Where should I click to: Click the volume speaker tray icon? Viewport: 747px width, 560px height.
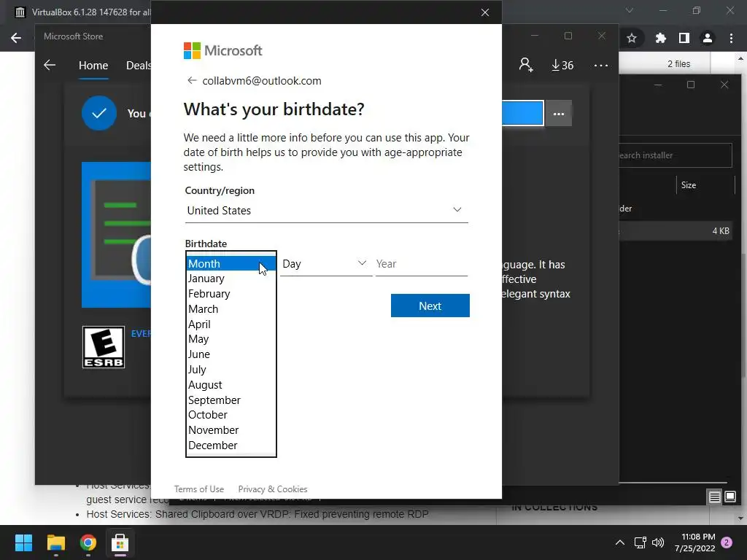click(x=658, y=542)
